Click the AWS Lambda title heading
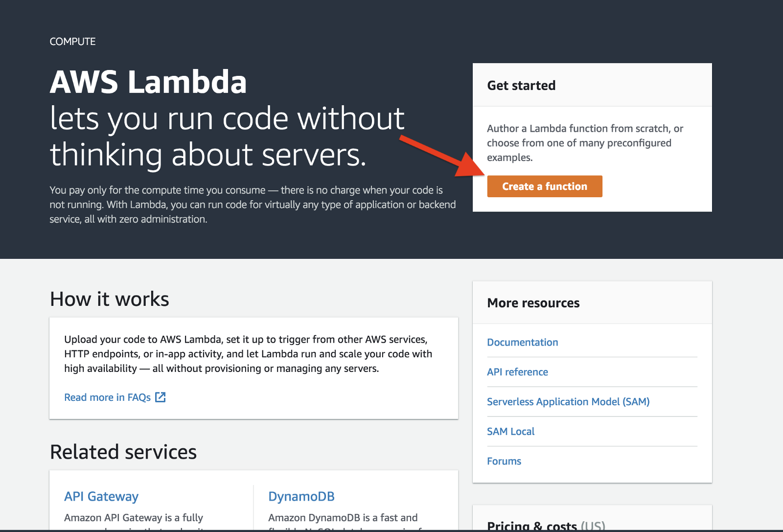 [x=148, y=82]
